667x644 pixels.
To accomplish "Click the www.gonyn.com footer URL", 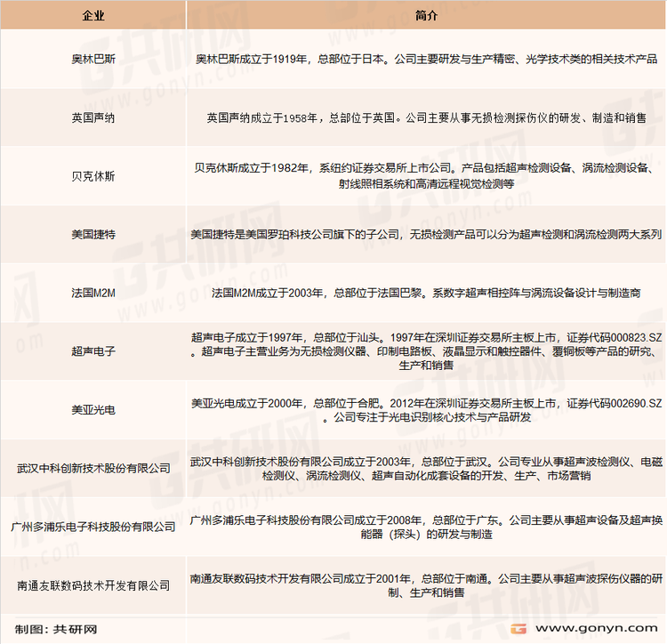I will coord(597,628).
